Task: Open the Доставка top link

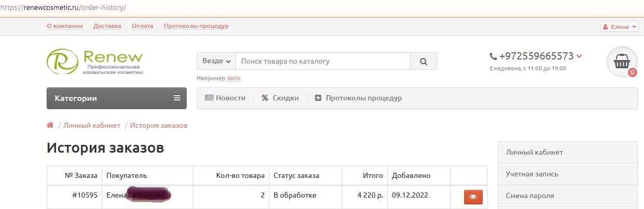Action: pyautogui.click(x=107, y=26)
